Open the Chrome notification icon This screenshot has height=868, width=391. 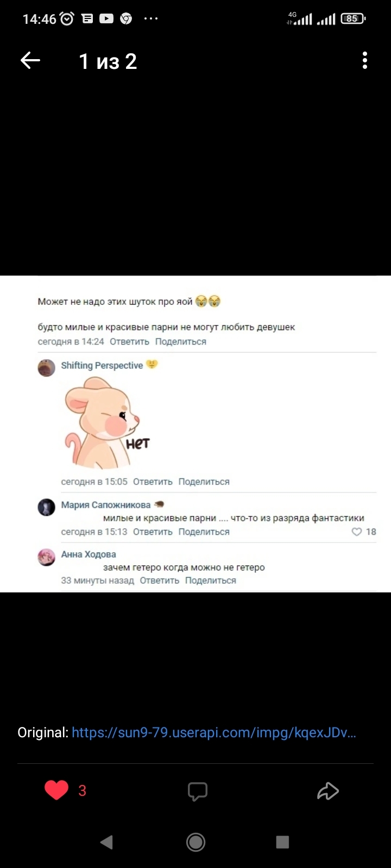(x=126, y=19)
